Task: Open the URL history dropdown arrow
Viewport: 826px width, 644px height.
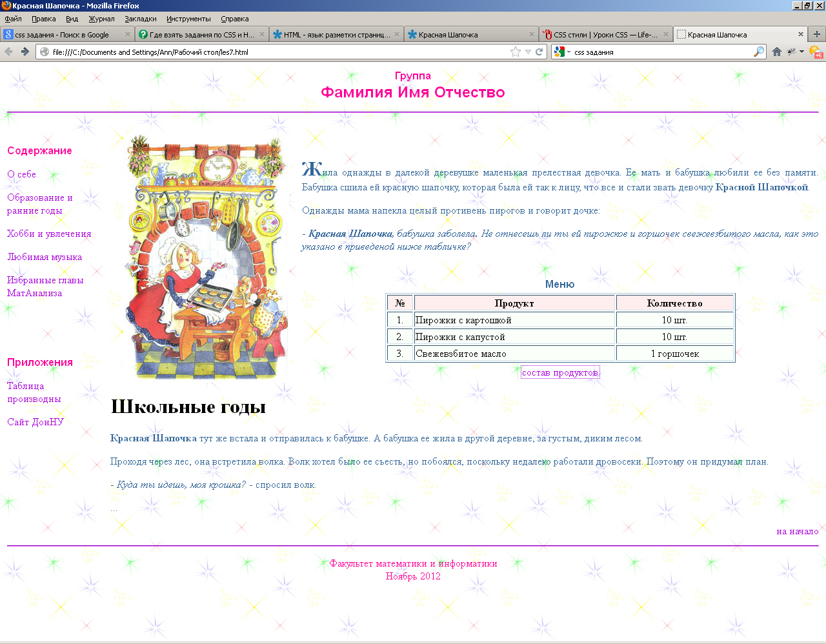Action: pyautogui.click(x=528, y=52)
